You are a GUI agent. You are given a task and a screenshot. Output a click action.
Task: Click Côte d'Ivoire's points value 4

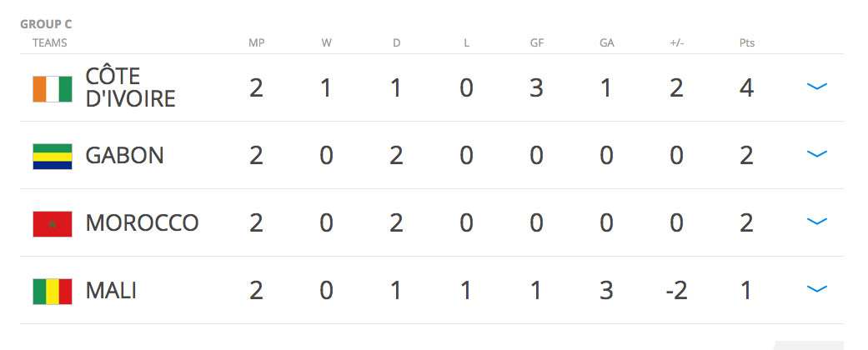[x=746, y=88]
